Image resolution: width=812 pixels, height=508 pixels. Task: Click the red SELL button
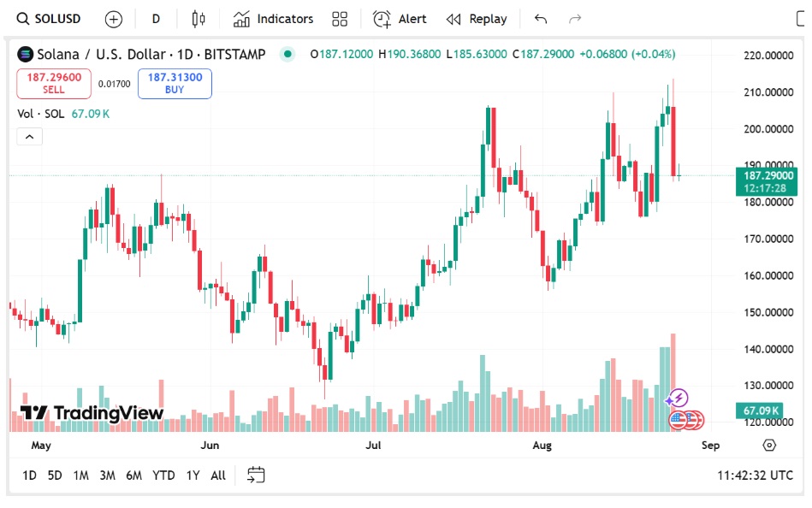(x=52, y=83)
